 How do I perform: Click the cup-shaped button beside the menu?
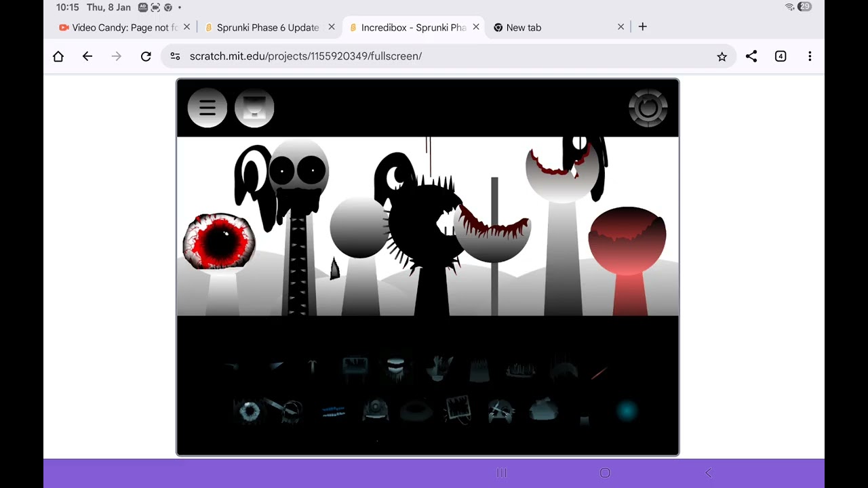click(x=254, y=108)
